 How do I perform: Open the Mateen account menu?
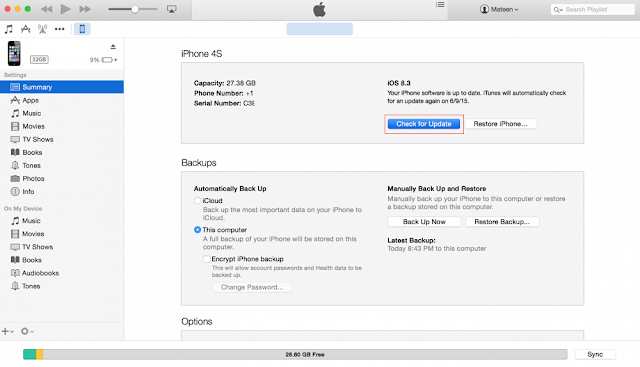499,9
